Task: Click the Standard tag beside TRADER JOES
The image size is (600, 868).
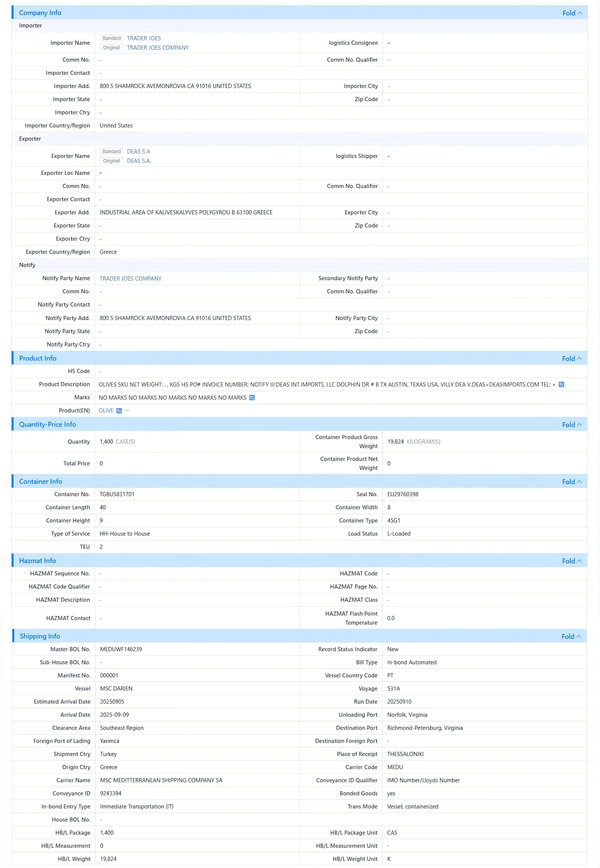Action: 111,38
